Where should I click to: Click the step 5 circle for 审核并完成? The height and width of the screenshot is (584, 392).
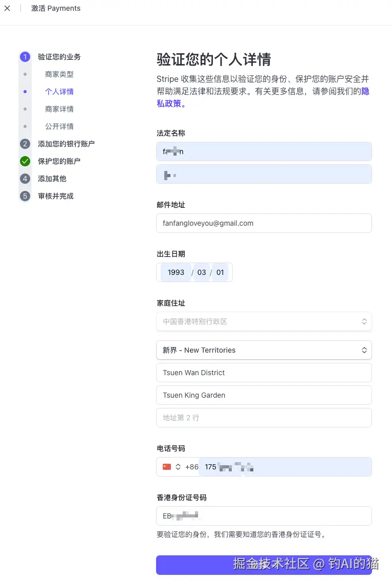point(25,196)
